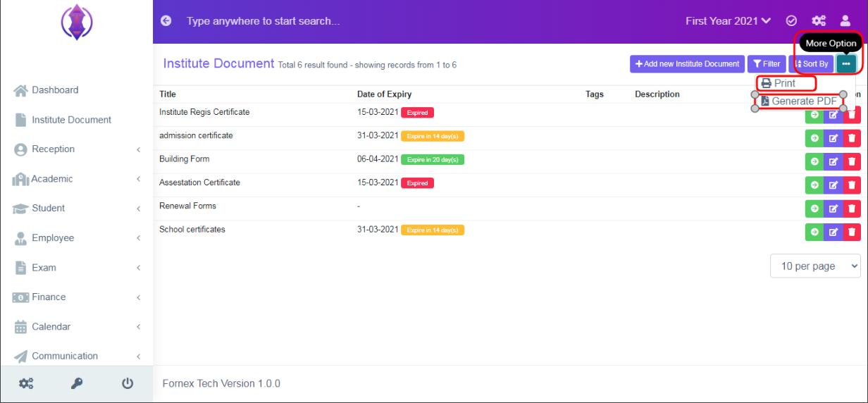Edit the Institute Regis Certificate row
This screenshot has width=868, height=403.
click(833, 115)
